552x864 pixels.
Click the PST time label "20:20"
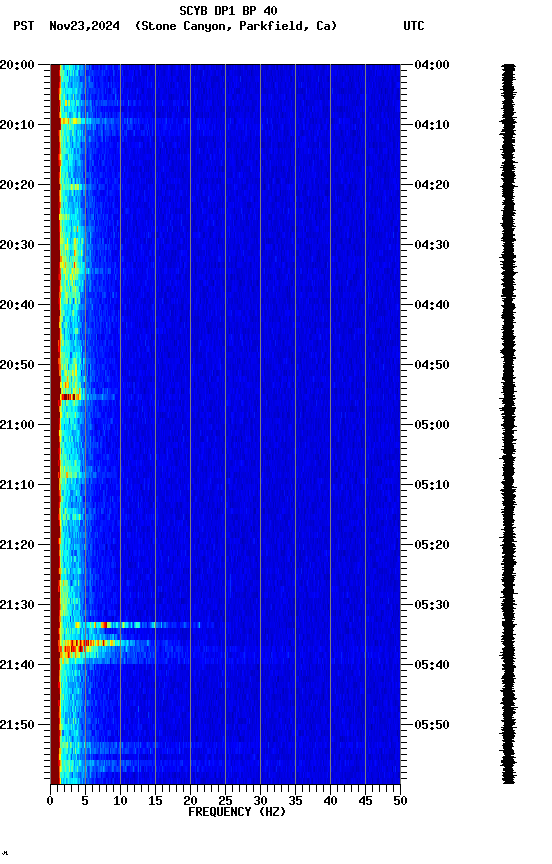coord(17,185)
